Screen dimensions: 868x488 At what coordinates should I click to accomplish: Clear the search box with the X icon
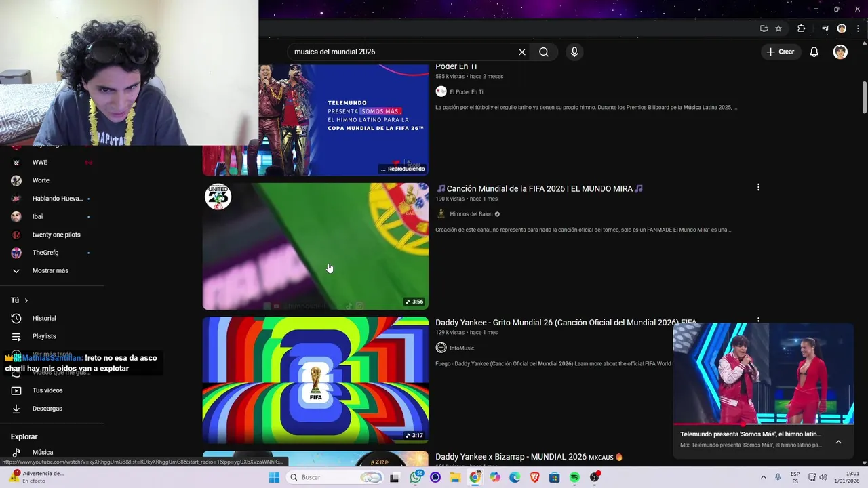click(x=522, y=52)
